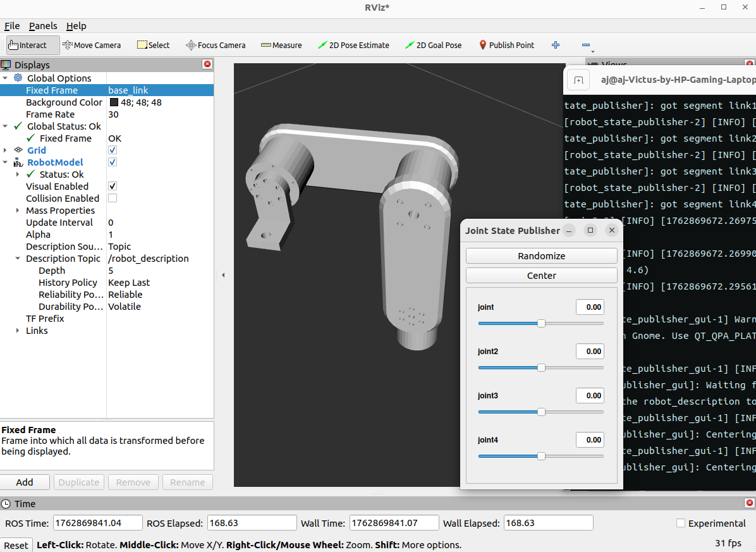Expand the Links row
This screenshot has height=552, width=756.
tap(18, 330)
